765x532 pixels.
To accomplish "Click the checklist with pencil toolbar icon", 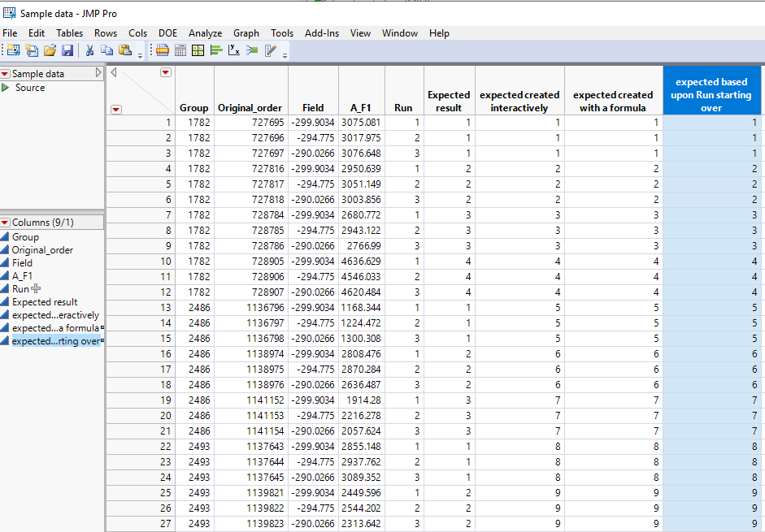I will pos(270,50).
